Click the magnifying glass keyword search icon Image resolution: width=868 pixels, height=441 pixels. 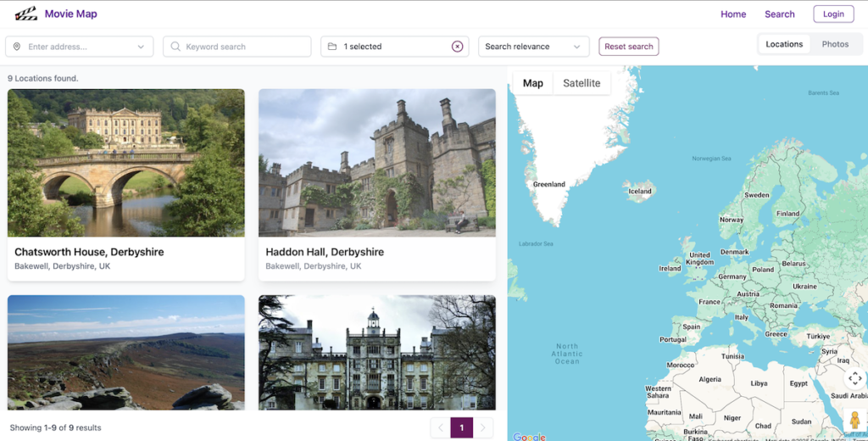click(x=175, y=47)
